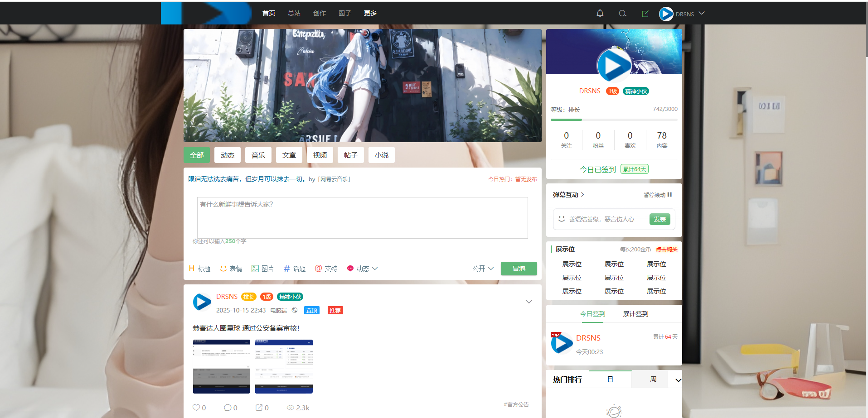This screenshot has height=418, width=868.
Task: Expand the 公开 visibility dropdown
Action: coord(483,269)
